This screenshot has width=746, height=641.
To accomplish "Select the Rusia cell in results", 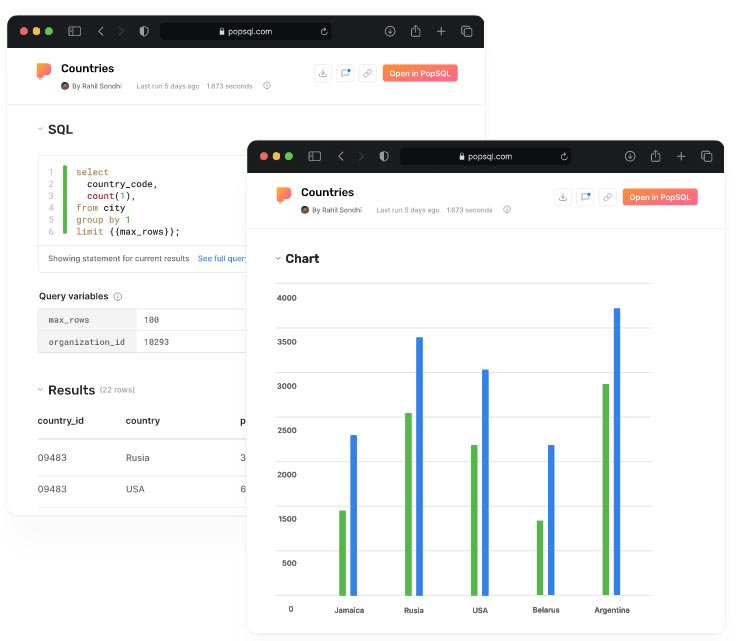I will tap(137, 458).
